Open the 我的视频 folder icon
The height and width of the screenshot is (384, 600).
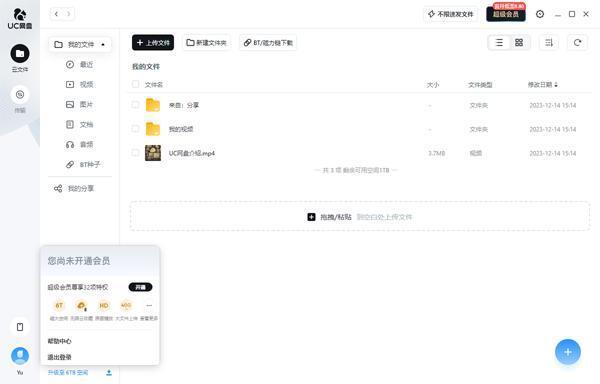coord(153,129)
